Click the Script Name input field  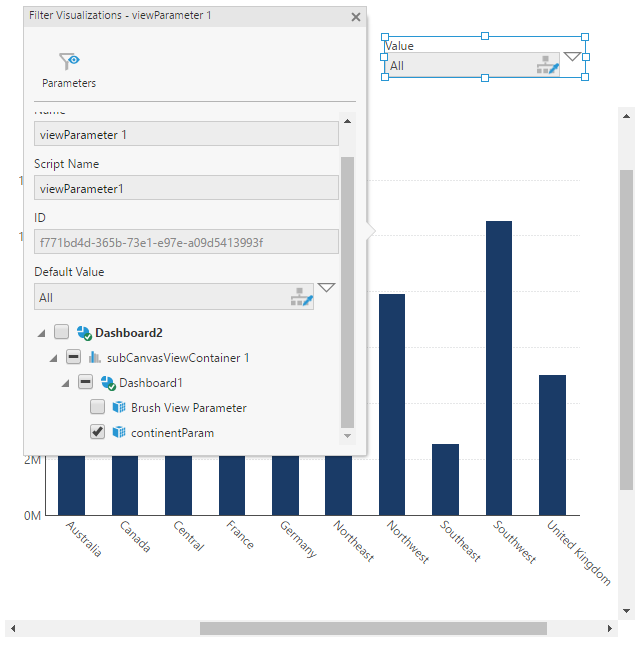[x=186, y=188]
